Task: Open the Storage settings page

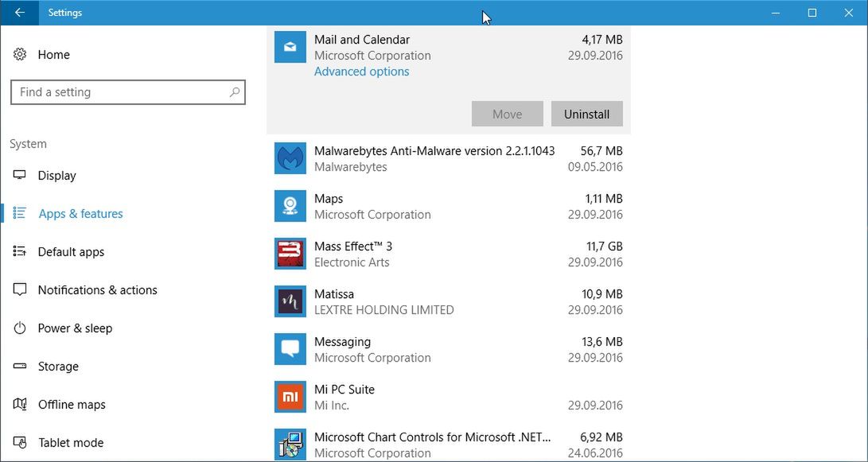Action: click(x=58, y=367)
